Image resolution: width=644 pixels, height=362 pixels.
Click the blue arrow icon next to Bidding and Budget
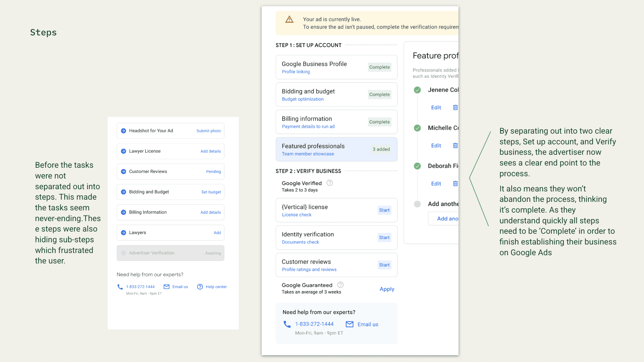[124, 192]
